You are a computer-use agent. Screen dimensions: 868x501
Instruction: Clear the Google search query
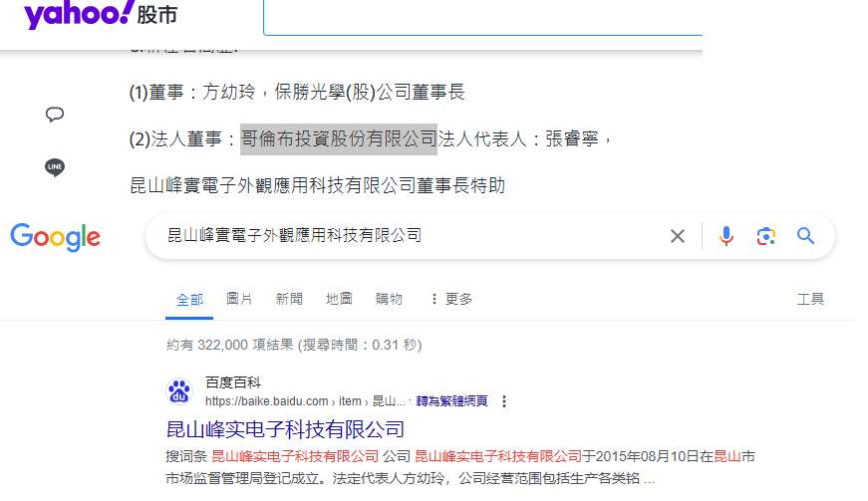point(678,236)
